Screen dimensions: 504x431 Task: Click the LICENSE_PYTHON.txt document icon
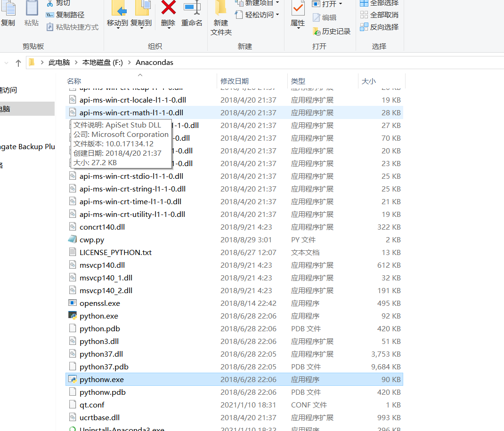point(73,252)
